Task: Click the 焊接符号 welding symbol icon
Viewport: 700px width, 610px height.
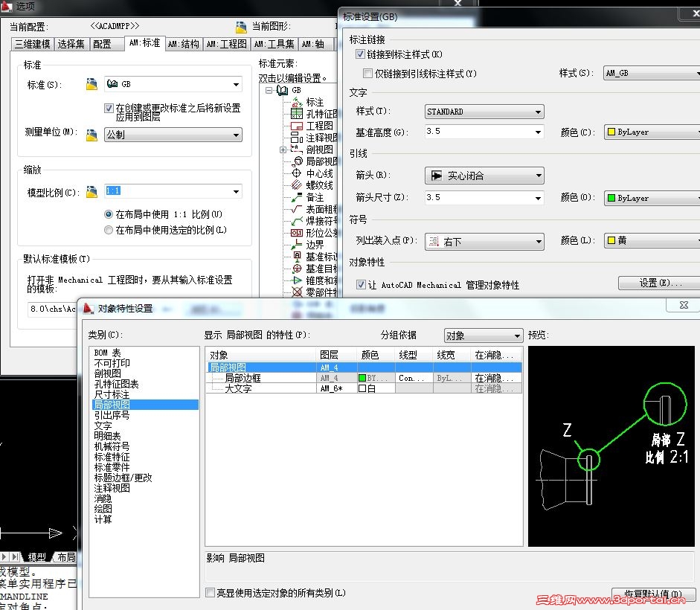Action: coord(297,221)
